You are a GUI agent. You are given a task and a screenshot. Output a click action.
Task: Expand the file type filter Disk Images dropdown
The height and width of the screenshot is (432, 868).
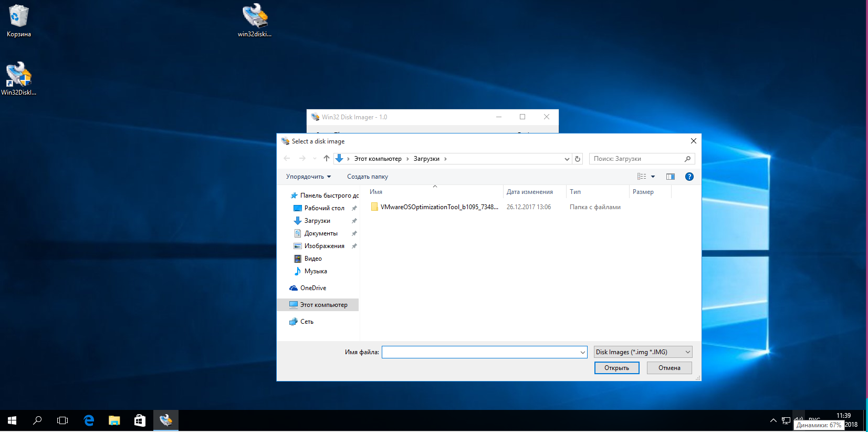point(643,352)
